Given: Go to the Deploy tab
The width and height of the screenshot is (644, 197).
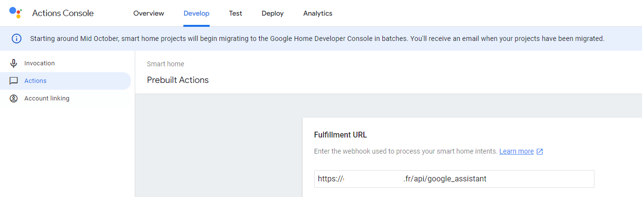Looking at the screenshot, I should (x=272, y=14).
